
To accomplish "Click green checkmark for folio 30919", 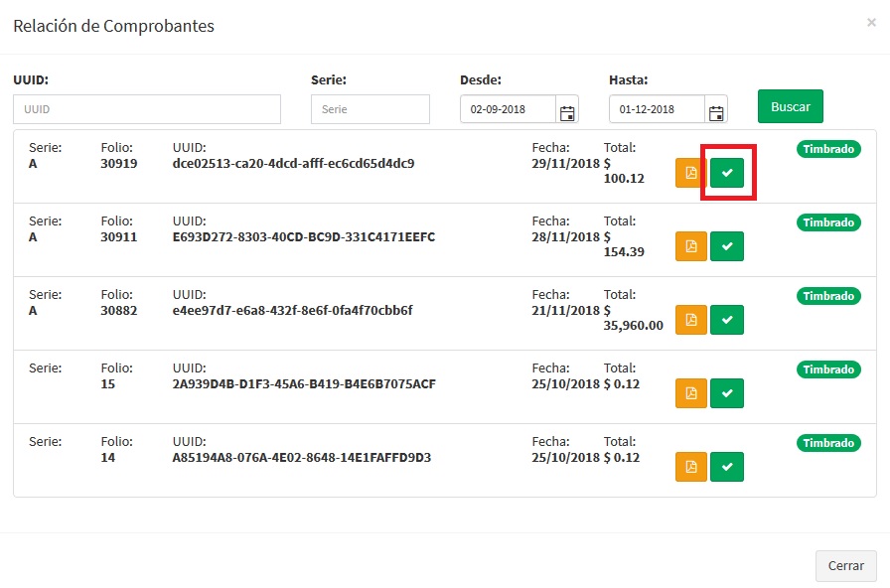I will click(727, 173).
